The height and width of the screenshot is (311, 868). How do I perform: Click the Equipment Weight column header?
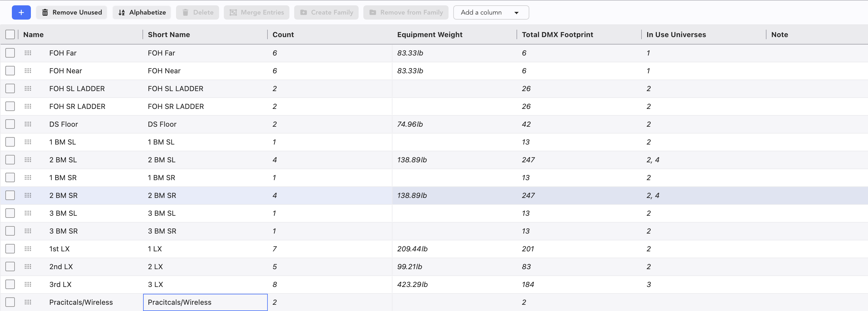[x=430, y=34]
